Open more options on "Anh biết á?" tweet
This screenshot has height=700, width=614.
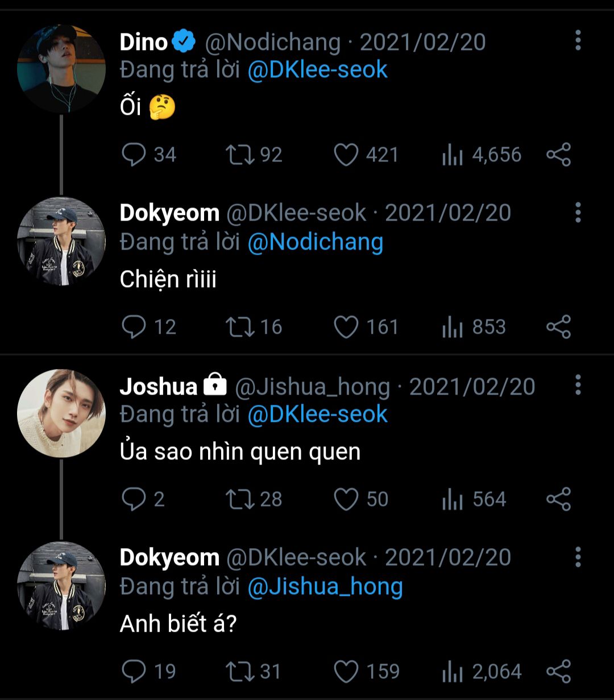(x=578, y=557)
